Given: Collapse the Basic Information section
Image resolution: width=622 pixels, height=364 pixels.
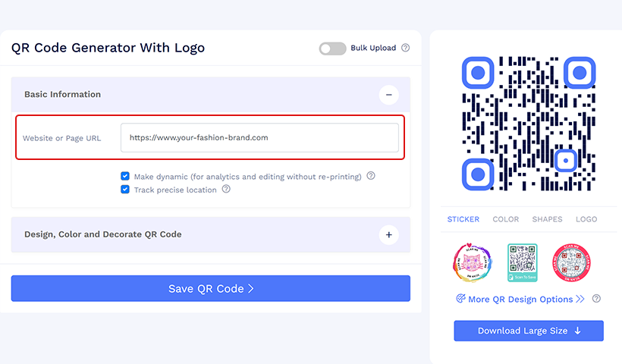Looking at the screenshot, I should (x=388, y=95).
